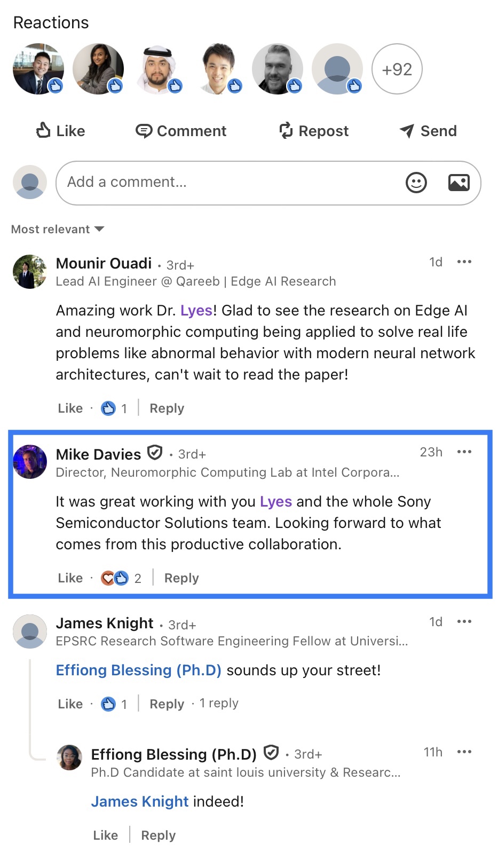Open options menu on Effiong Blessing's reply
The width and height of the screenshot is (498, 868).
point(464,752)
